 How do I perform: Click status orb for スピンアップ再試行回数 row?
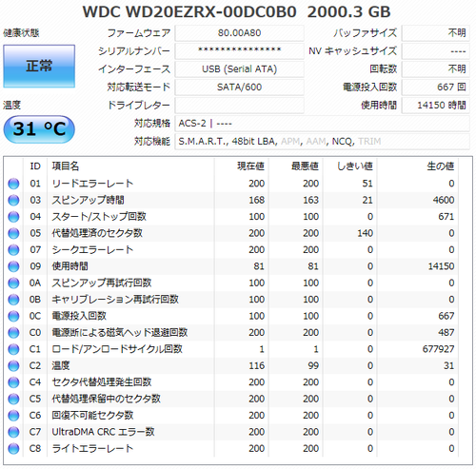pyautogui.click(x=13, y=283)
